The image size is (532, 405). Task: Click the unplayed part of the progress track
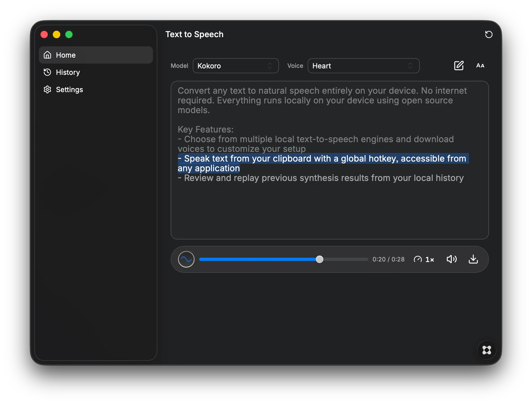tap(345, 259)
